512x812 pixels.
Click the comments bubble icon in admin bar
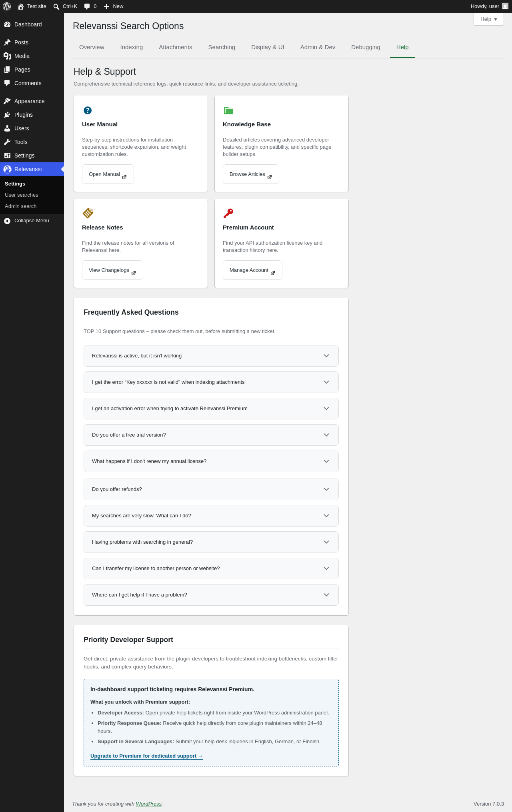point(87,6)
